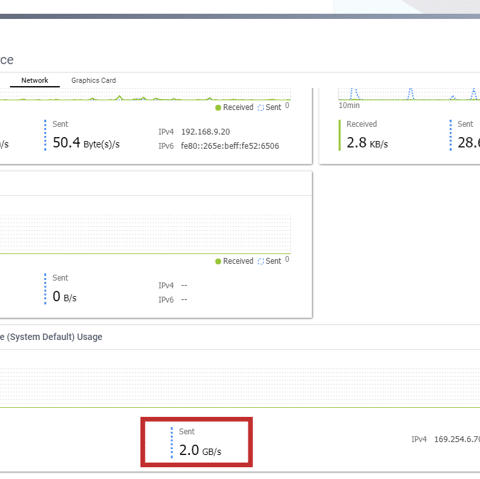Click the 10min time label under the graph
Screen dimensions: 480x479
349,105
